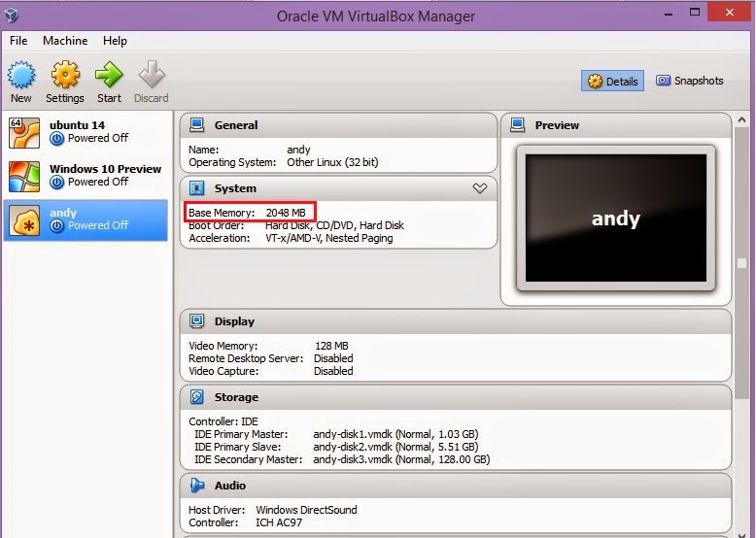The width and height of the screenshot is (756, 538).
Task: Click andy's Powered Off status icon
Action: click(57, 225)
